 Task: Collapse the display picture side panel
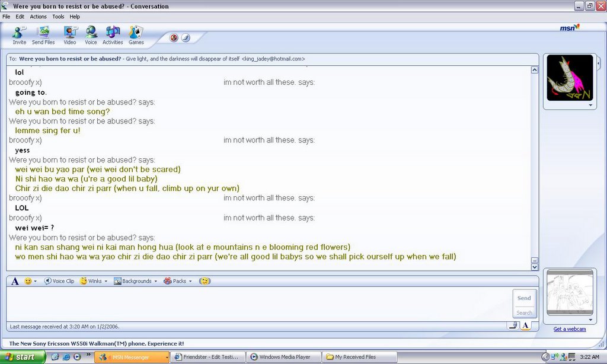pos(599,63)
